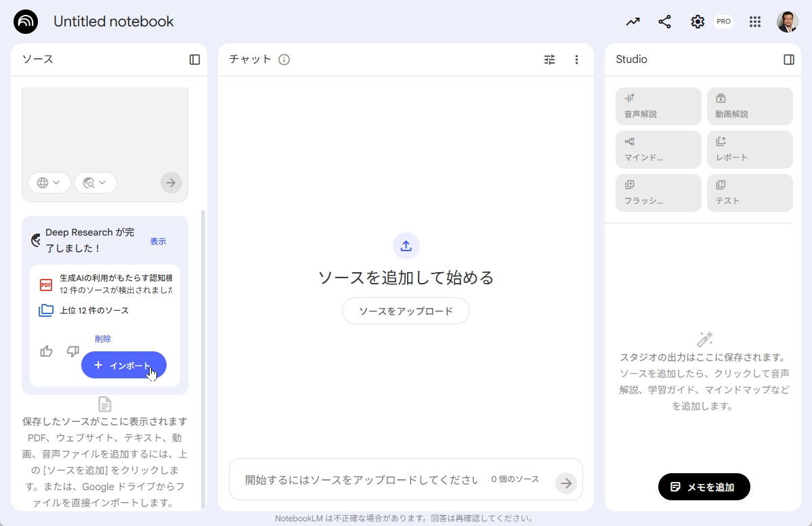Click the Untitled notebook title
Image resolution: width=812 pixels, height=526 pixels.
coord(113,22)
